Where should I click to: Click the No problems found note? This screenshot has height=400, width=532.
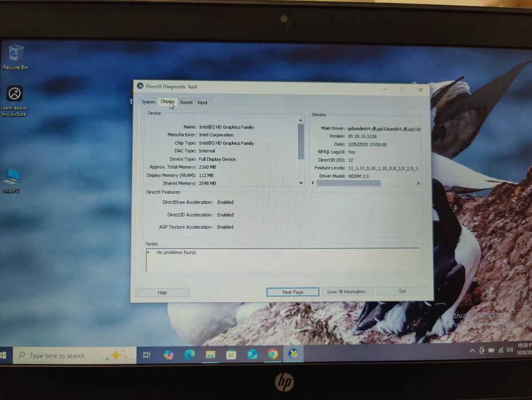176,252
